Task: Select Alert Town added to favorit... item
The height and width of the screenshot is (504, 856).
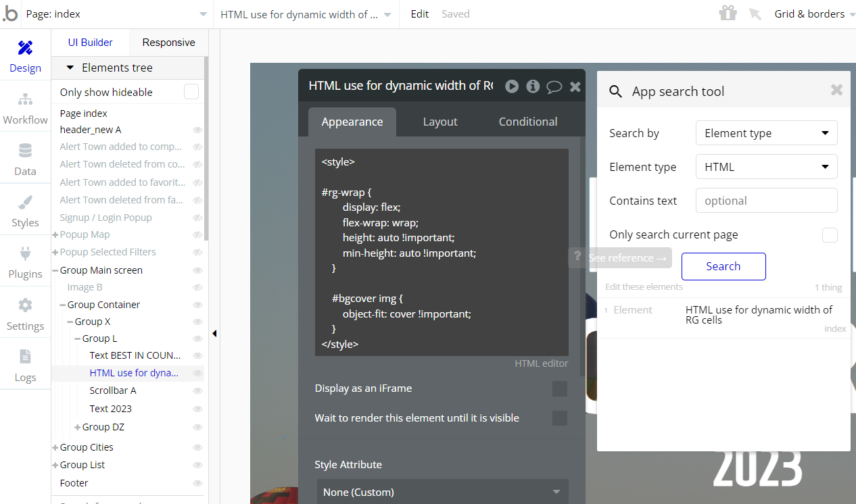Action: click(x=122, y=182)
